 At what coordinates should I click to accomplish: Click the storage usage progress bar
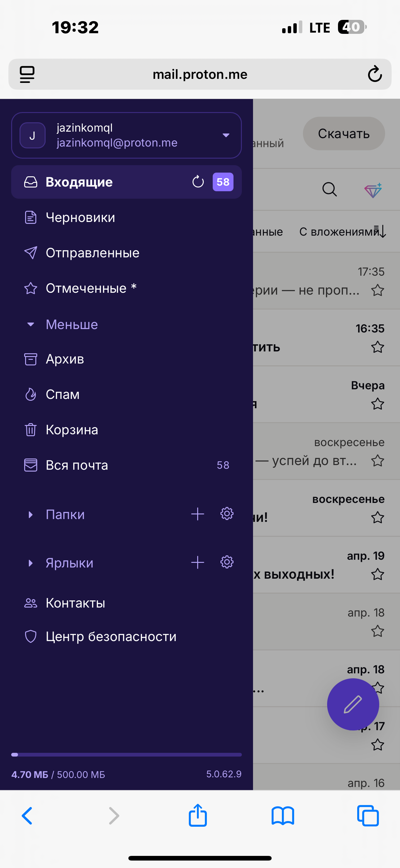tap(126, 755)
